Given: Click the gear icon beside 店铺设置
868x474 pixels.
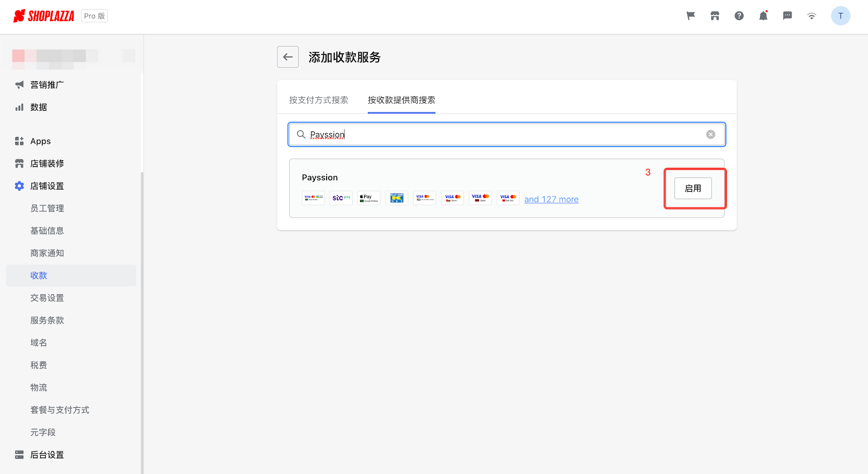Looking at the screenshot, I should (20, 186).
